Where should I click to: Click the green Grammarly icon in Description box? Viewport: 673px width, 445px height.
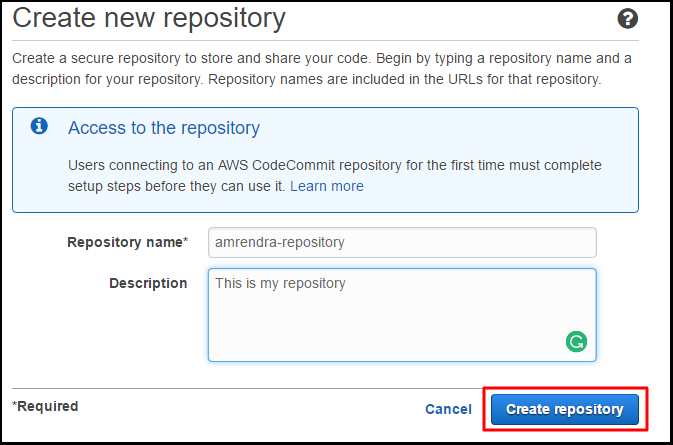coord(576,342)
